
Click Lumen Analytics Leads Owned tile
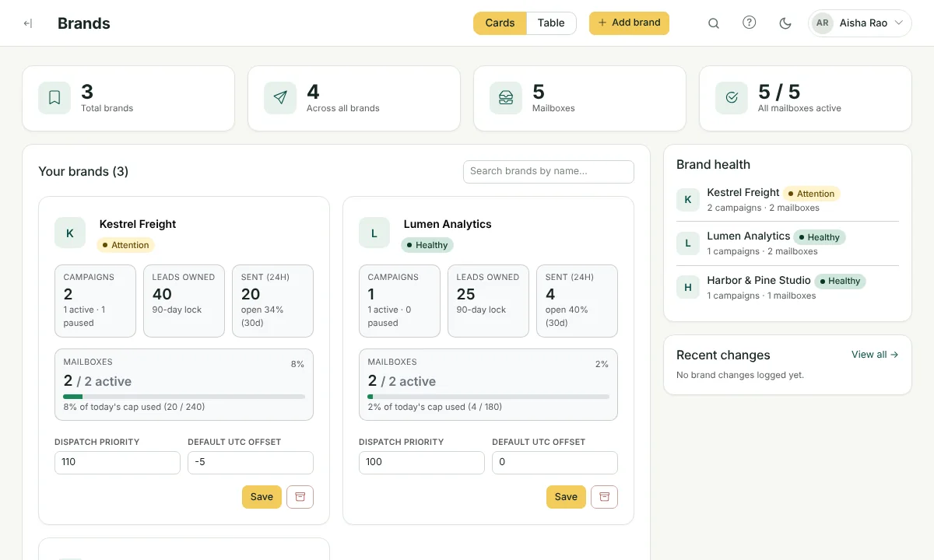pyautogui.click(x=488, y=301)
